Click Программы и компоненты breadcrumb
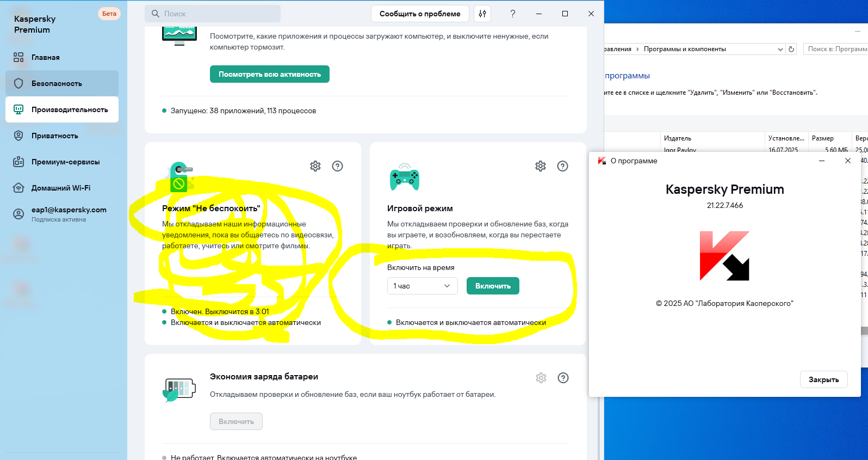The width and height of the screenshot is (868, 460). click(685, 49)
